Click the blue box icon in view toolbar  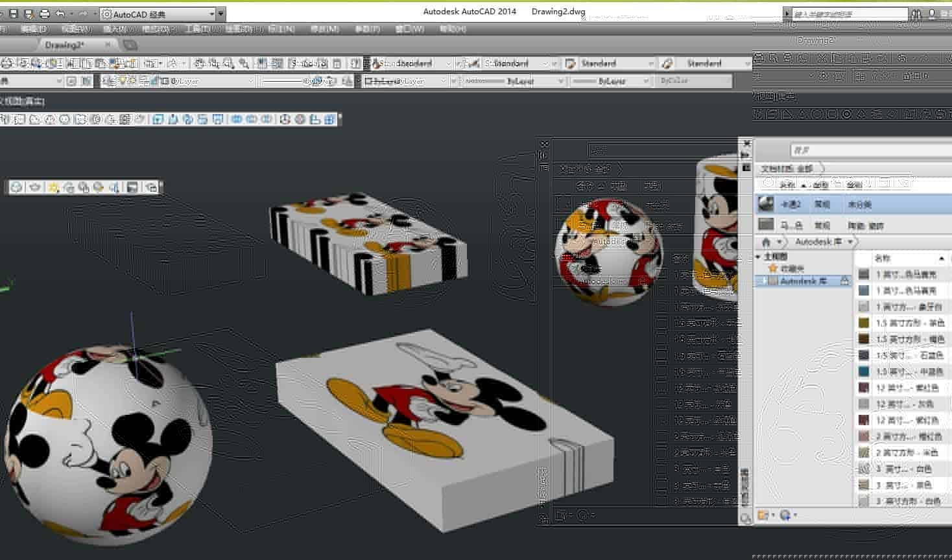click(x=158, y=119)
